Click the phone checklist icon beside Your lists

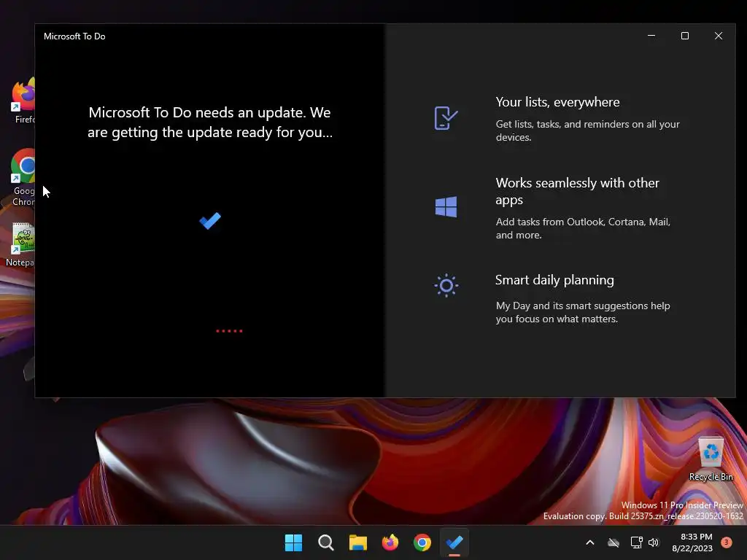click(x=446, y=118)
